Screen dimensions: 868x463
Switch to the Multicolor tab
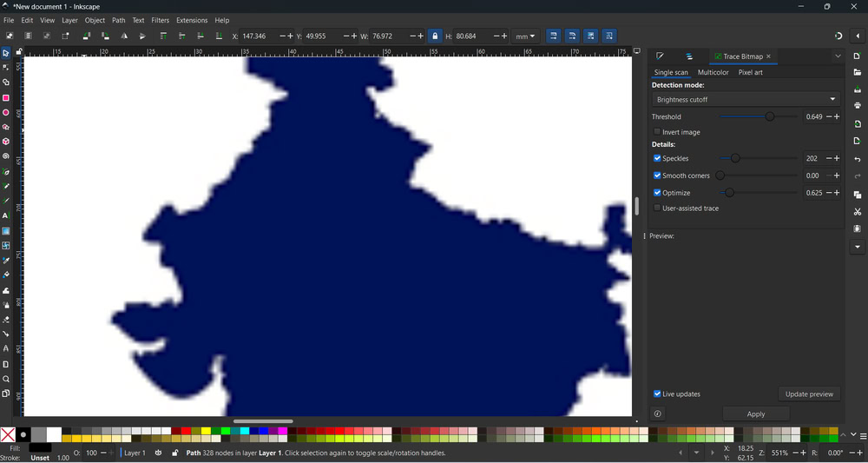point(713,73)
